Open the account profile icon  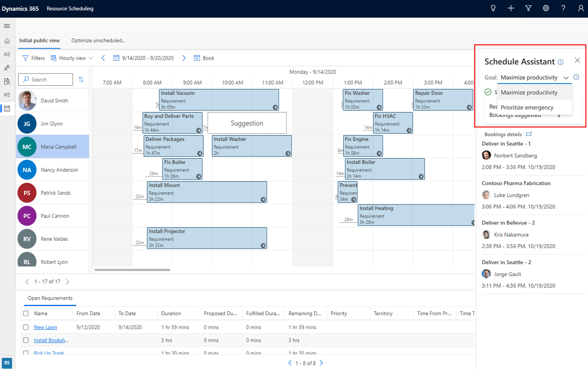click(x=581, y=8)
